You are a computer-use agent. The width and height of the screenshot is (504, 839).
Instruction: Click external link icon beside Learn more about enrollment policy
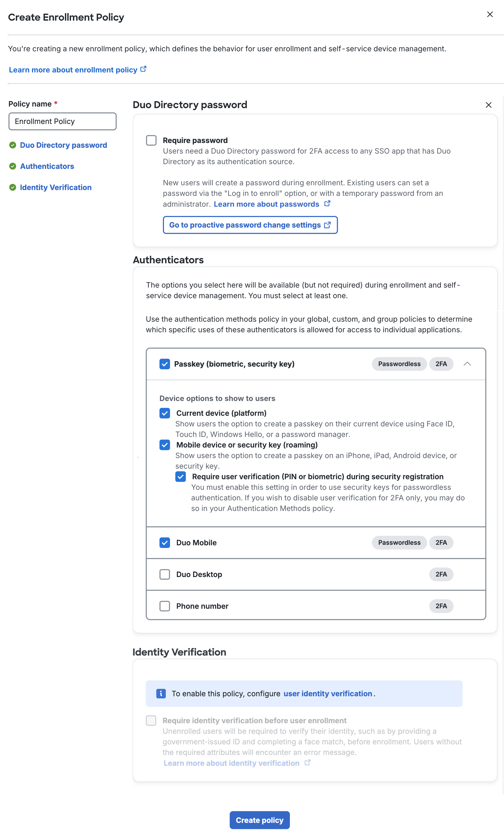coord(143,69)
